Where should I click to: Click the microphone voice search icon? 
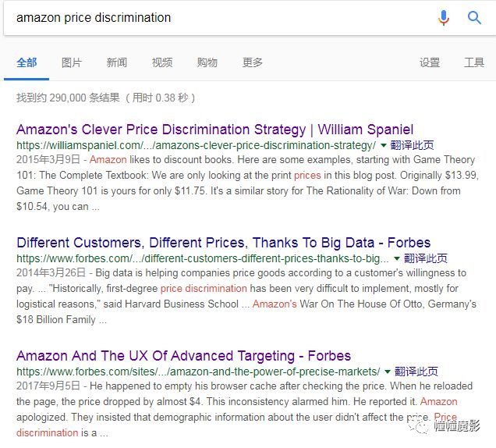click(444, 18)
